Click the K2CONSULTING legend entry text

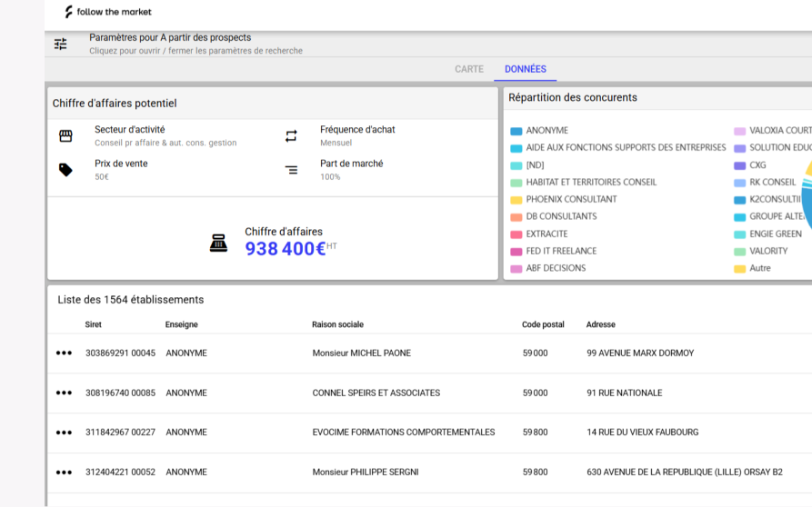[775, 199]
